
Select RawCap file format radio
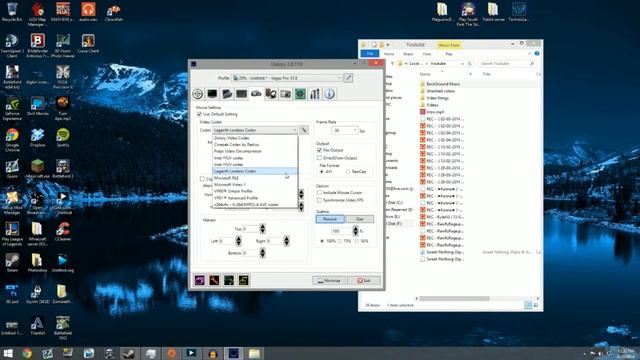tap(348, 172)
